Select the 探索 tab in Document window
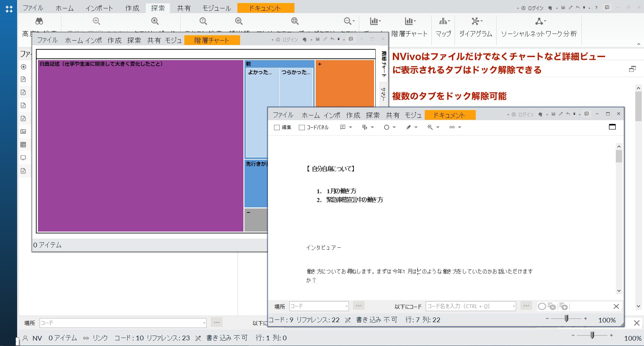The height and width of the screenshot is (346, 644). [x=373, y=115]
